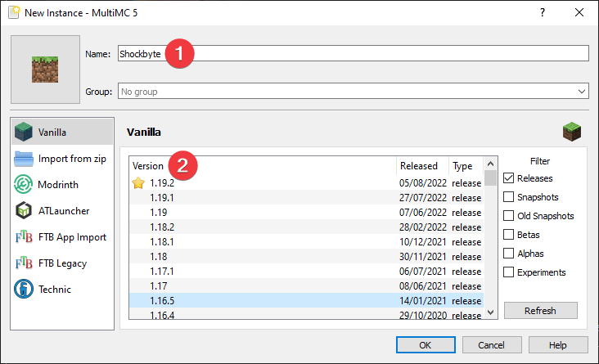Select the Vanilla source tab
The image size is (599, 364).
(62, 132)
